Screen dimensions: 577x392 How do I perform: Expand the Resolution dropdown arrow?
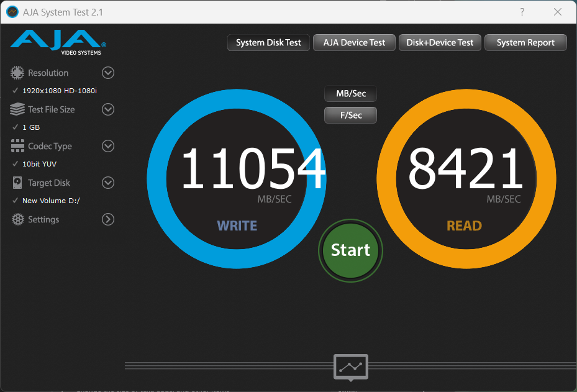(x=108, y=73)
